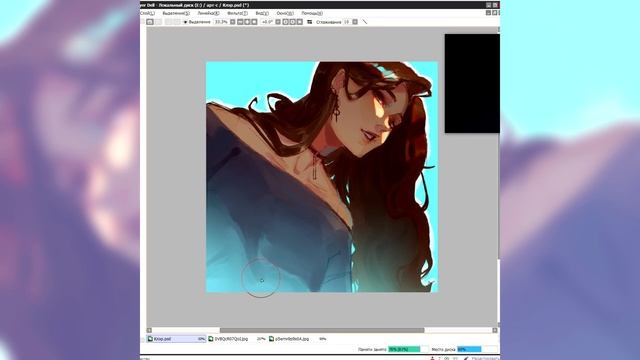Viewport: 640px width, 360px height.
Task: Click the 33.3% zoom value field
Action: point(221,22)
